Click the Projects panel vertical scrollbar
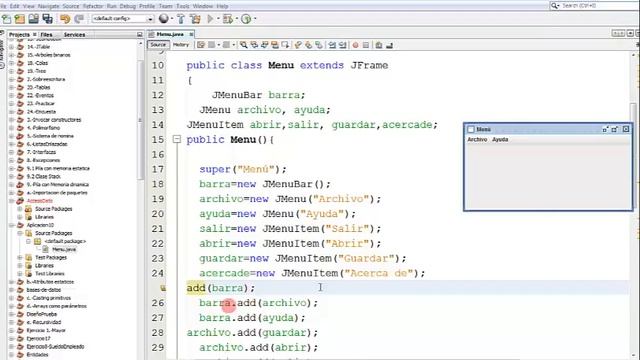Image resolution: width=640 pixels, height=360 pixels. pyautogui.click(x=141, y=120)
